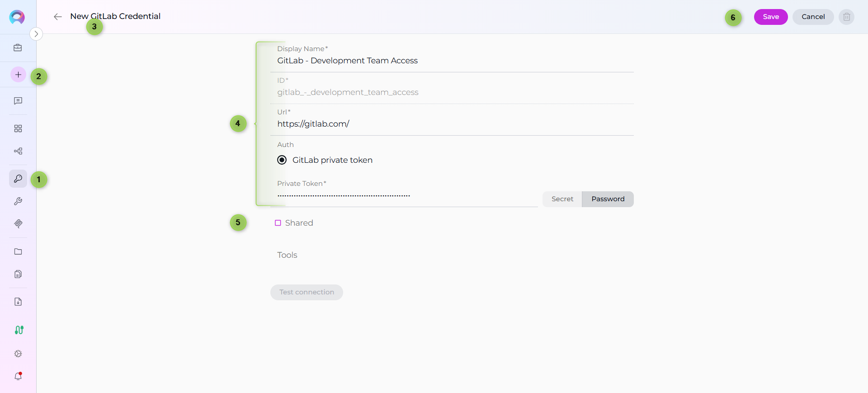Viewport: 868px width, 393px height.
Task: Click the plus icon in the sidebar
Action: click(x=18, y=75)
